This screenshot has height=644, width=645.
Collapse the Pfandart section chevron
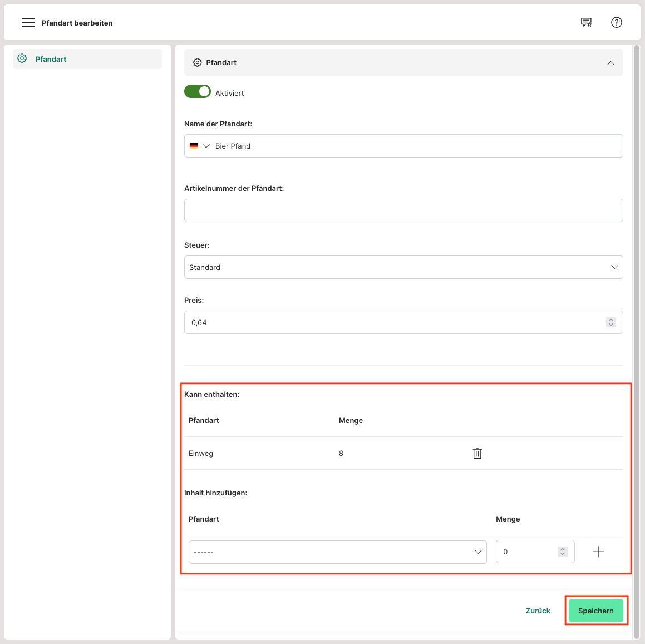pyautogui.click(x=610, y=63)
